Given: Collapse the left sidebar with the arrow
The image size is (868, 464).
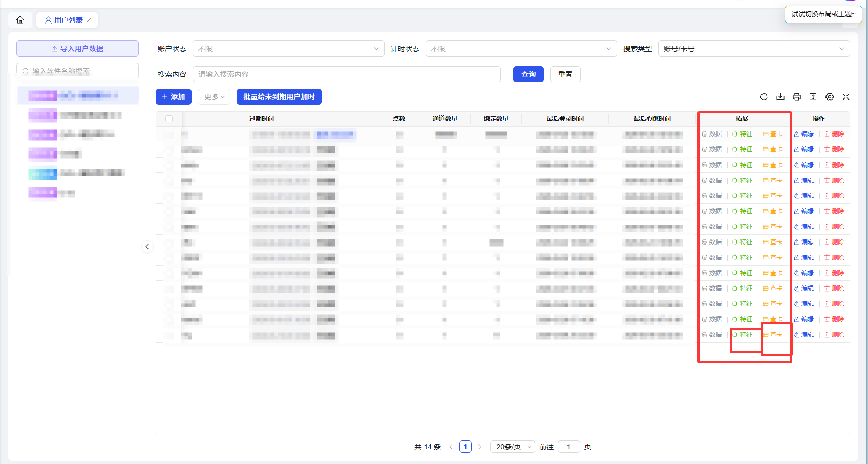Looking at the screenshot, I should pos(147,247).
